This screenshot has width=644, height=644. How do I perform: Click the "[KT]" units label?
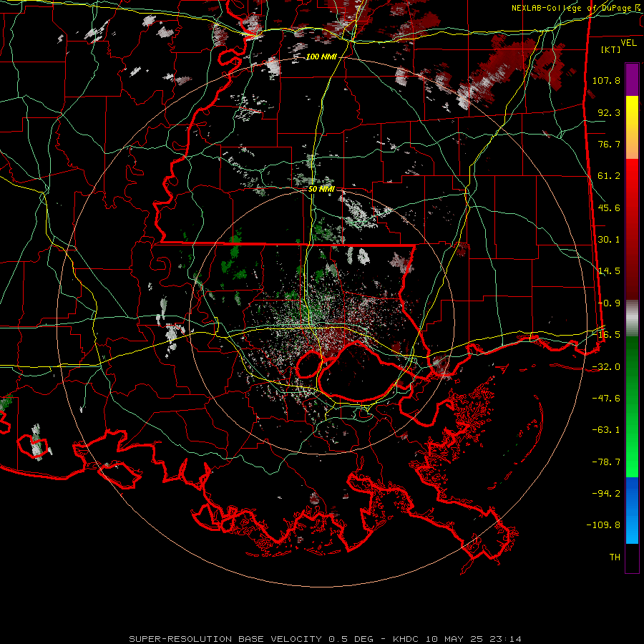click(611, 49)
